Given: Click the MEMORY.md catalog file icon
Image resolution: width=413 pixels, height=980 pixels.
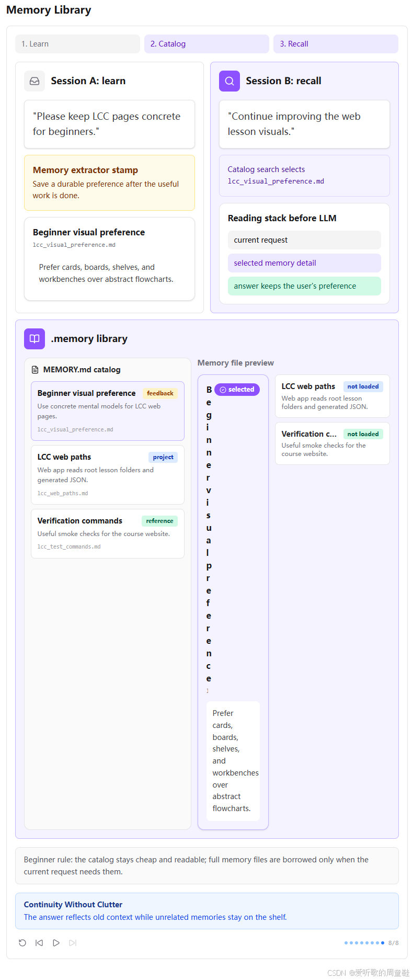Looking at the screenshot, I should (35, 370).
